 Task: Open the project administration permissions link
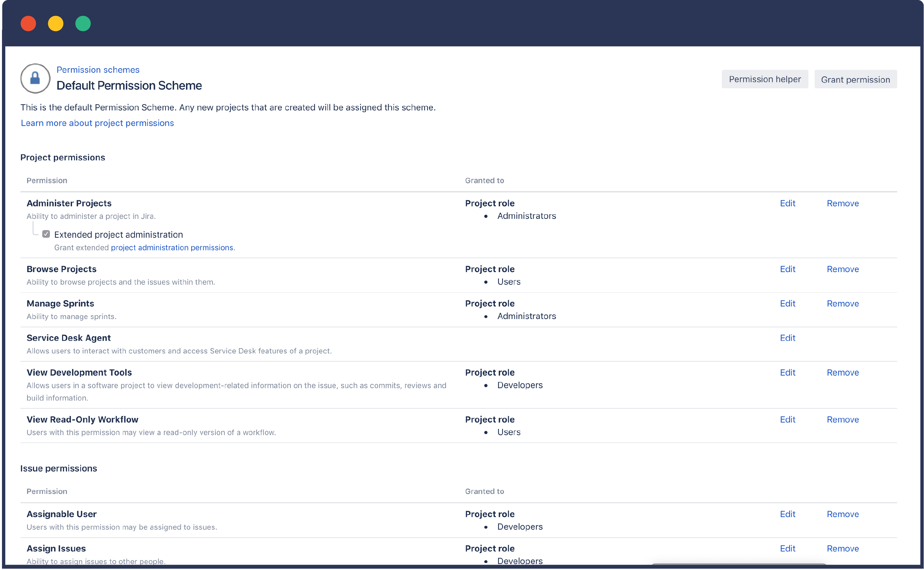point(172,248)
